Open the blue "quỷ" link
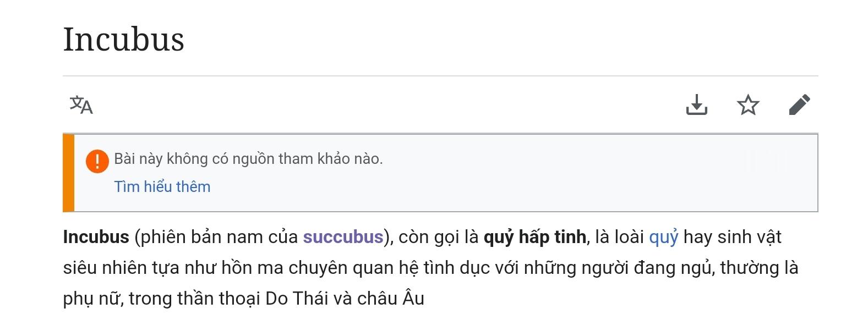 pyautogui.click(x=663, y=237)
